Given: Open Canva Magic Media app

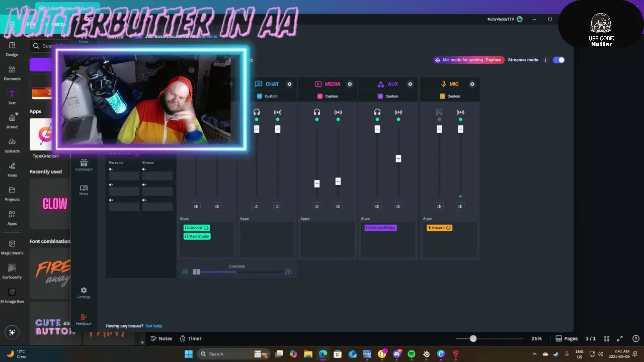Looking at the screenshot, I should (12, 247).
